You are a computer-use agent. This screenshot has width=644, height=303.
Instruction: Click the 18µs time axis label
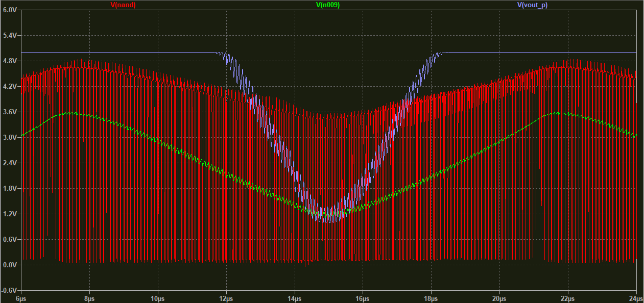coord(431,298)
